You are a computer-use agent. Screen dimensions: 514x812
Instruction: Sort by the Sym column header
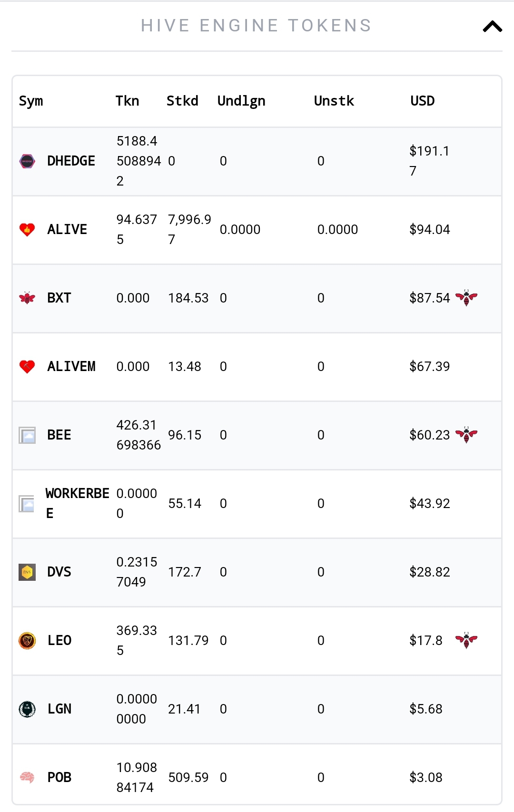31,101
